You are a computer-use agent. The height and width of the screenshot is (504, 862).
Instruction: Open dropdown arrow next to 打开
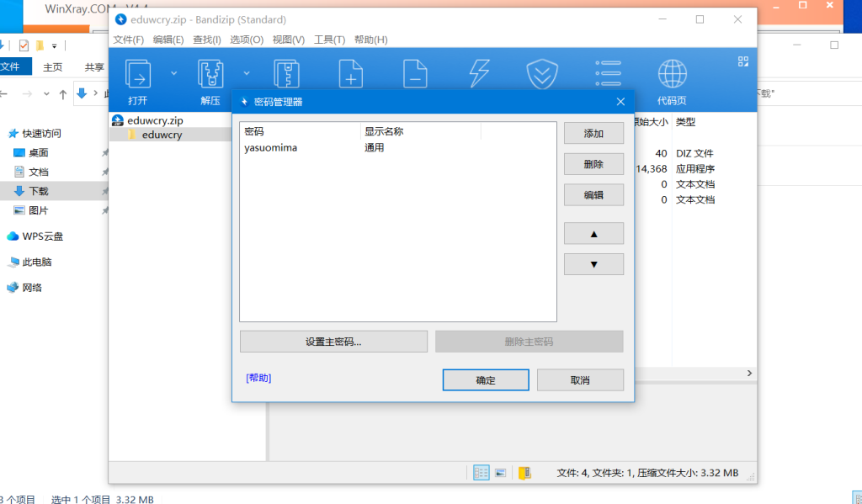pyautogui.click(x=173, y=73)
